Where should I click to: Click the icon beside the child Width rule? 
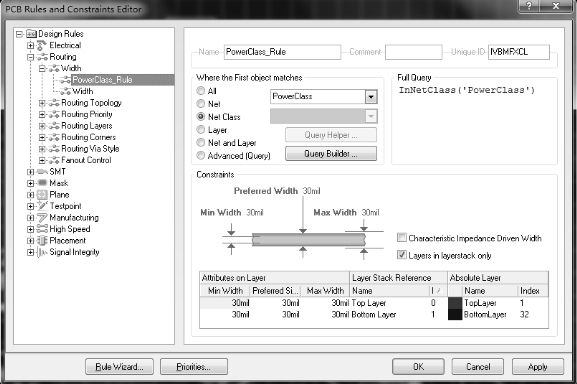66,91
